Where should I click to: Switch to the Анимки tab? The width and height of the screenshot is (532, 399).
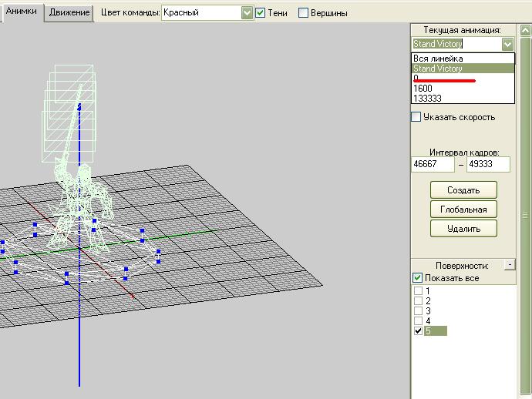21,12
